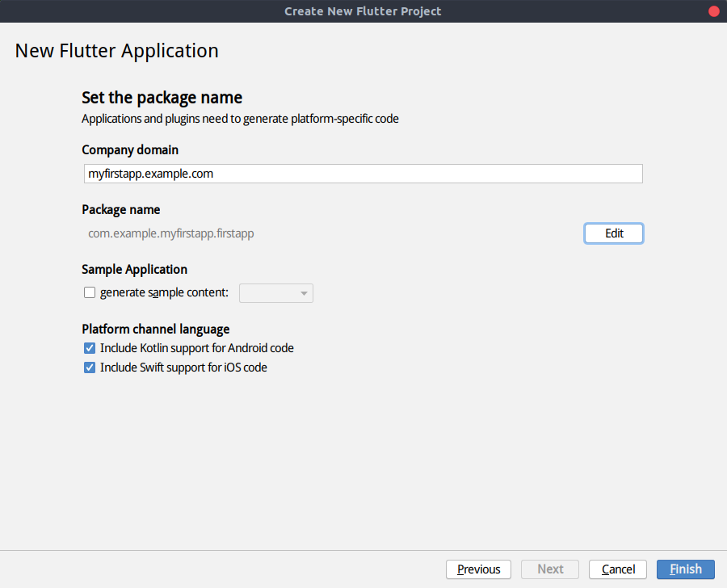Enable the "generate sample content" checkbox
The image size is (727, 588).
point(90,292)
